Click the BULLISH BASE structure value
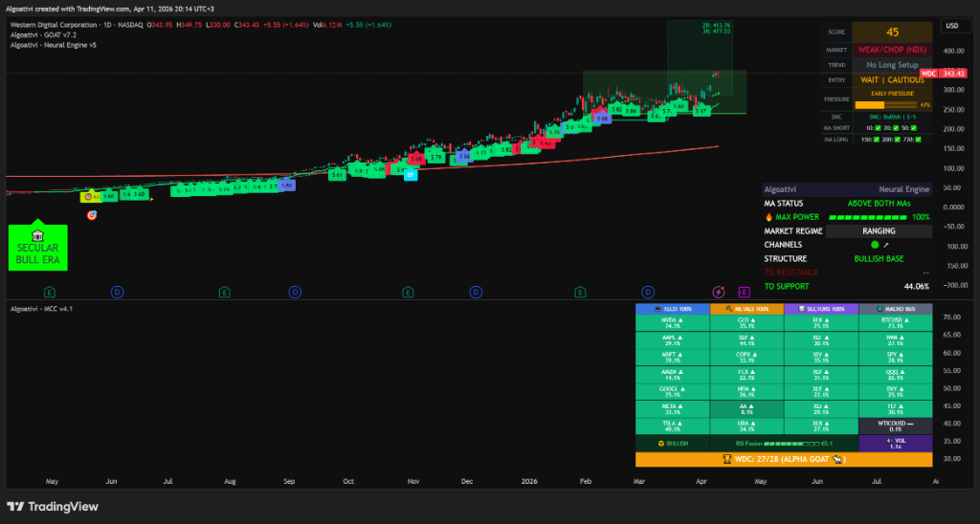Screen dimensions: 980x524 pos(879,258)
